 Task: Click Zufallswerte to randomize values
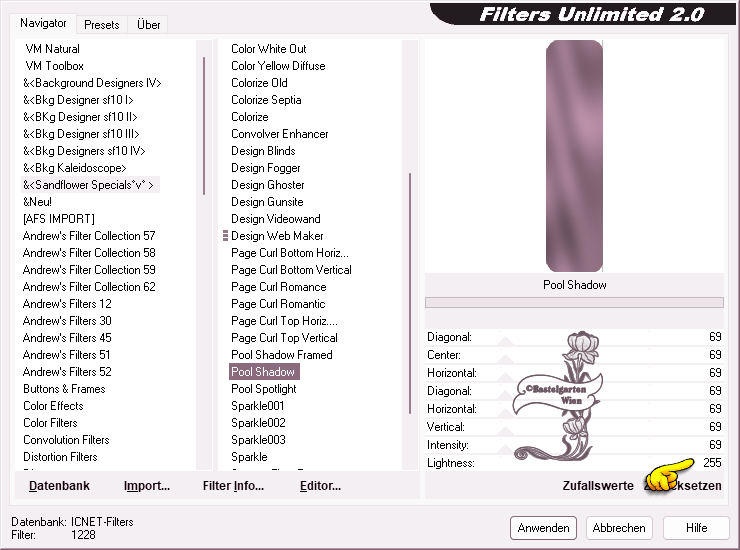click(598, 486)
